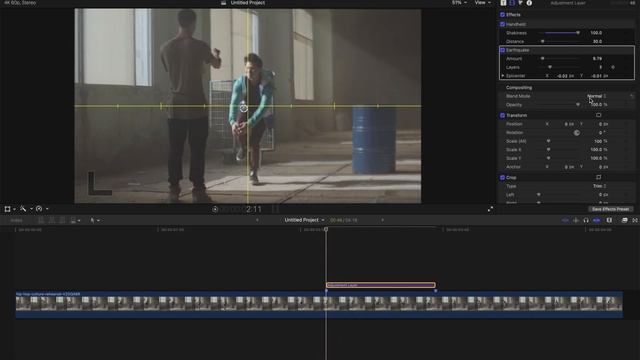Open the Untitled Project timeline dropdown
The height and width of the screenshot is (360, 640).
(x=304, y=220)
